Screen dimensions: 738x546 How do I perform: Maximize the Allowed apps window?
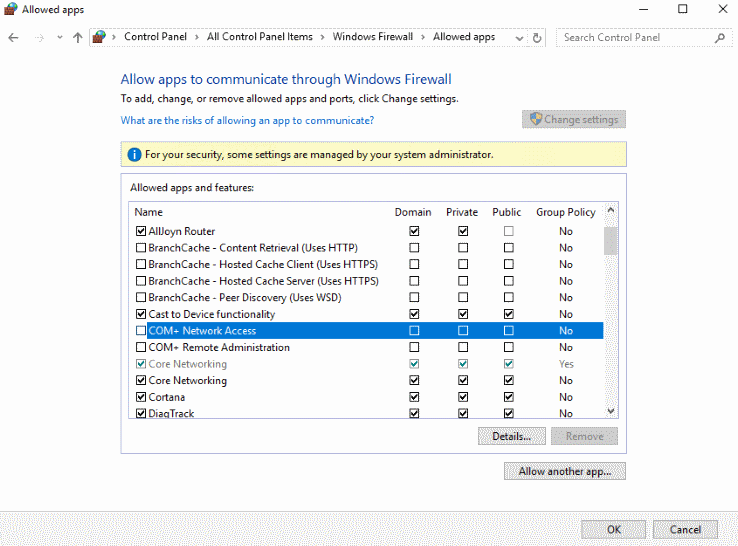[682, 9]
